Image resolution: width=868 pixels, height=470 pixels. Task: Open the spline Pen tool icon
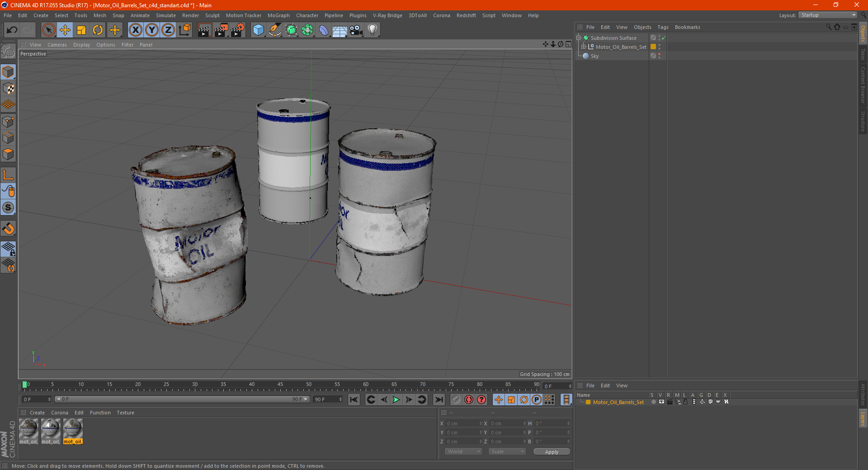click(x=274, y=30)
